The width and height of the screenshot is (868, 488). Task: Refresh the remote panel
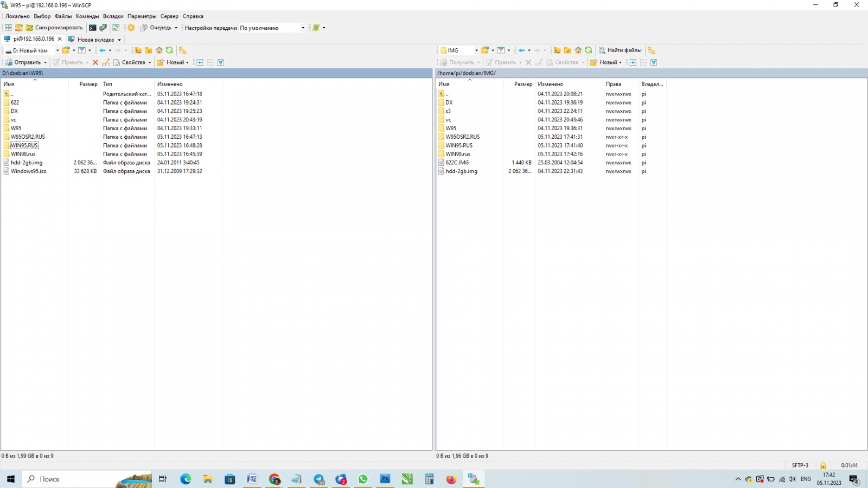589,50
